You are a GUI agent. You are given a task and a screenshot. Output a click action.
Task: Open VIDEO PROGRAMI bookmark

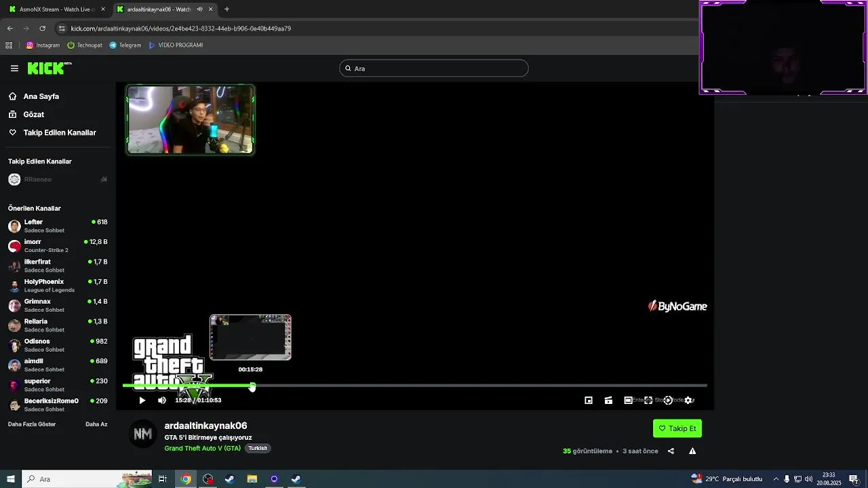[x=176, y=45]
